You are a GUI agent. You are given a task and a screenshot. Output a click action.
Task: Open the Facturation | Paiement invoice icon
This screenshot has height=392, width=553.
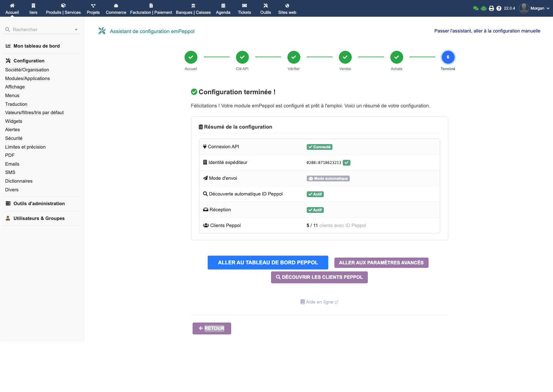click(x=151, y=5)
